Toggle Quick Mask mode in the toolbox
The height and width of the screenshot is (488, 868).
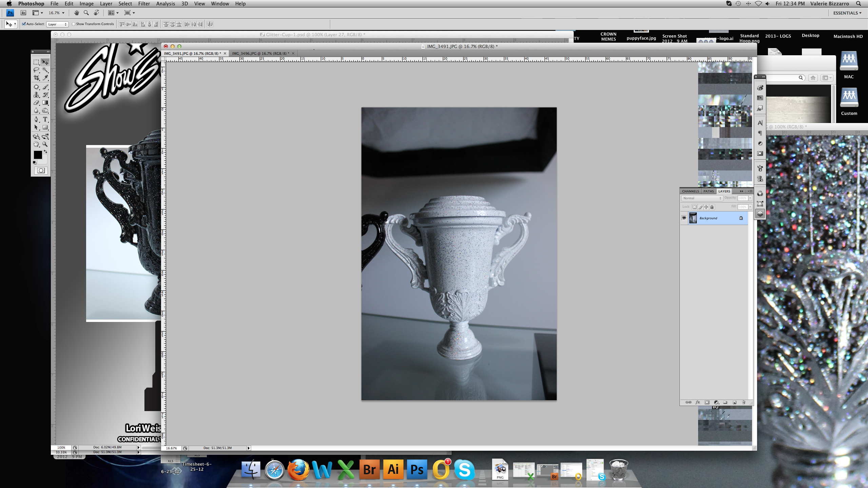coord(41,170)
